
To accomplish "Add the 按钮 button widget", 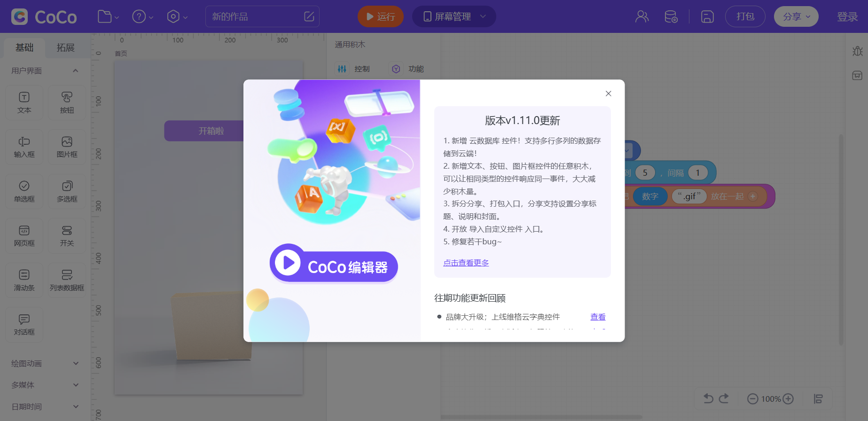I will tap(67, 102).
